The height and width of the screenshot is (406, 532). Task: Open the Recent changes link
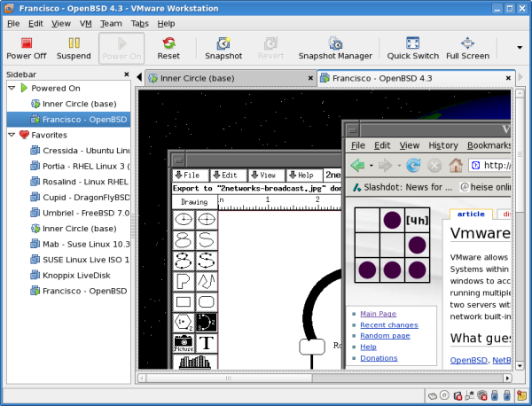point(389,325)
